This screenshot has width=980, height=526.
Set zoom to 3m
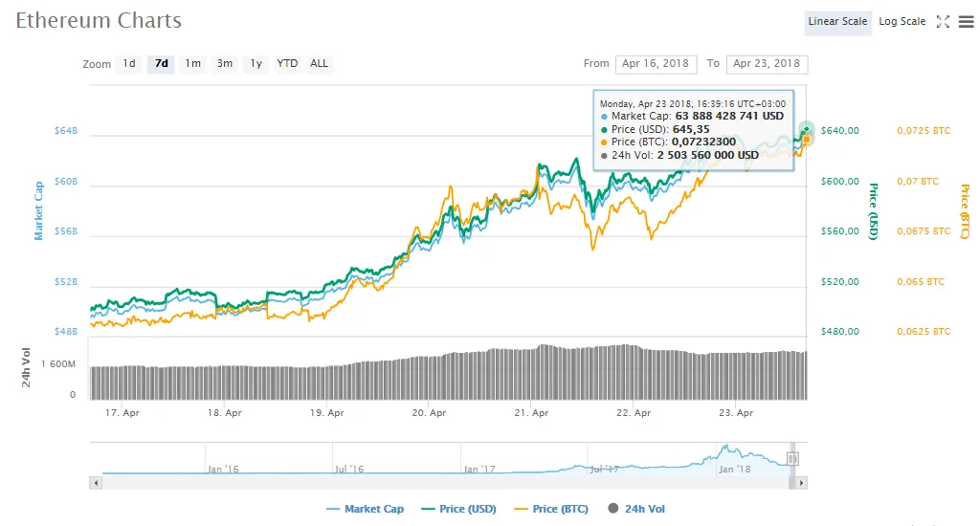point(225,64)
